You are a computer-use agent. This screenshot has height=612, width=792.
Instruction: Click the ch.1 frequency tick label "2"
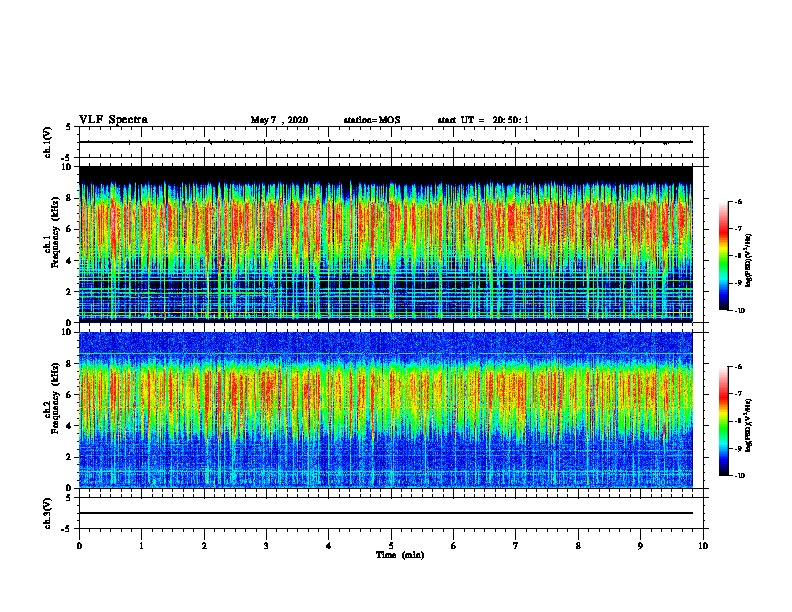(69, 292)
